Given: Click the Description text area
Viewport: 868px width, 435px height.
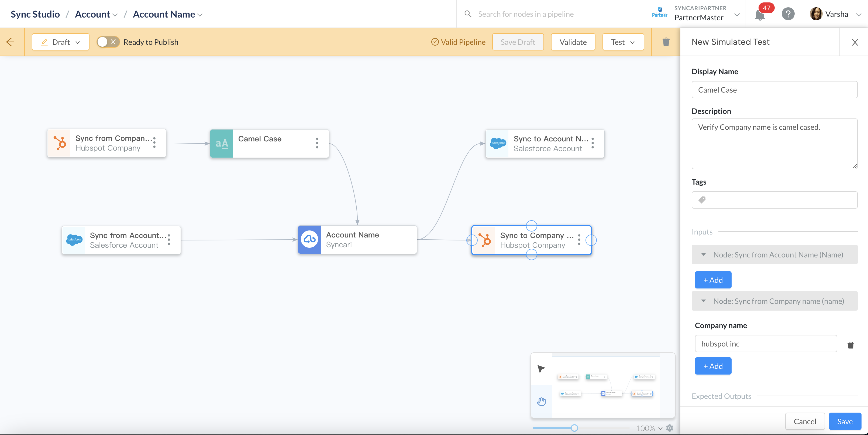Looking at the screenshot, I should click(x=774, y=144).
